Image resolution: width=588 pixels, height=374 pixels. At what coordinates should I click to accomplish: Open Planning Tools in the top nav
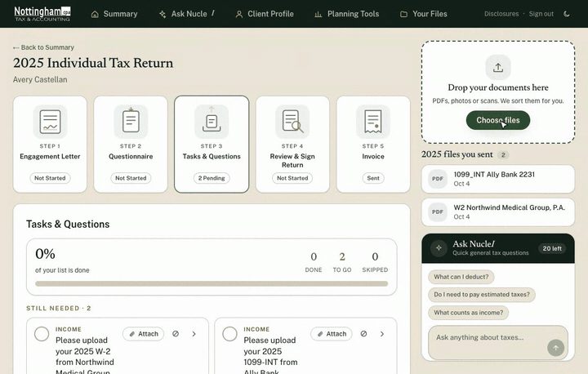tap(347, 14)
